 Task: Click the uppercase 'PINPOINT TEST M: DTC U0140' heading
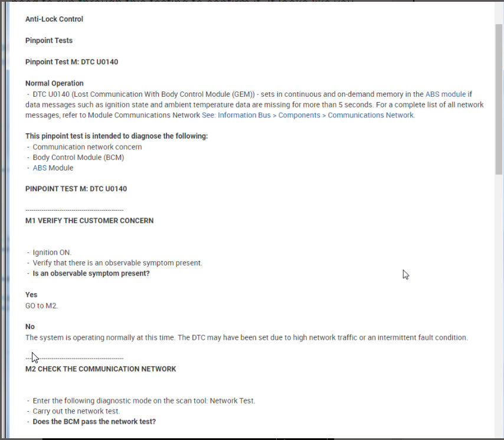tap(76, 189)
